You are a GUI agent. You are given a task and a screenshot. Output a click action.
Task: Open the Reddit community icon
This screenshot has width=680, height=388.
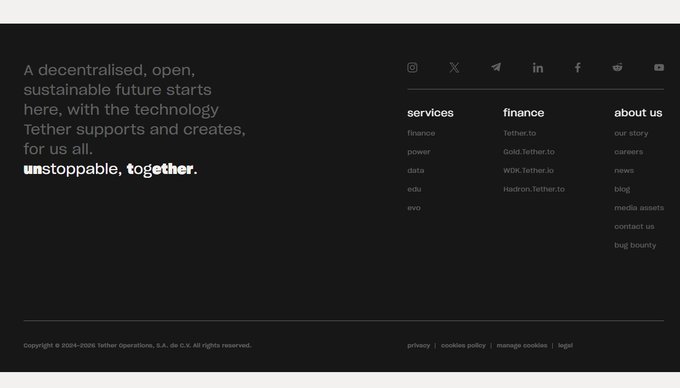pyautogui.click(x=617, y=67)
